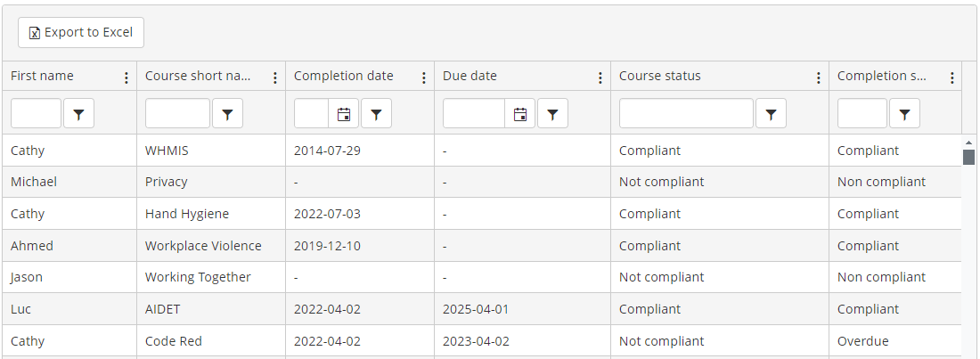
Task: Open the Course status column options menu
Action: 819,78
